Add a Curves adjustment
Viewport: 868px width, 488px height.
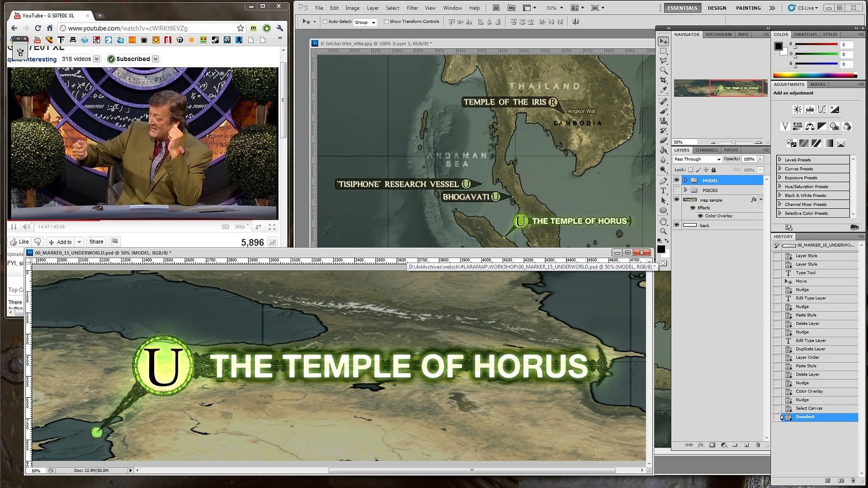coord(822,109)
